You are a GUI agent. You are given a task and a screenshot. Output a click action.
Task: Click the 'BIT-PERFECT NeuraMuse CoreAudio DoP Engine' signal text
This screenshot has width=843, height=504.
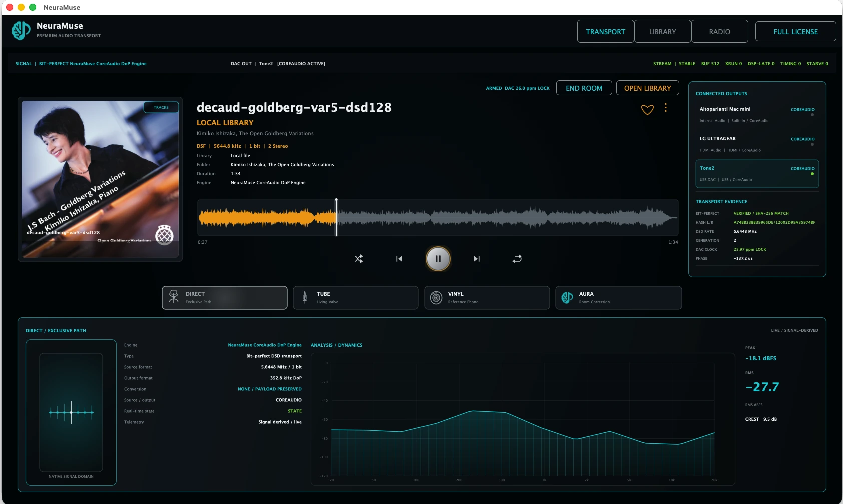click(93, 64)
